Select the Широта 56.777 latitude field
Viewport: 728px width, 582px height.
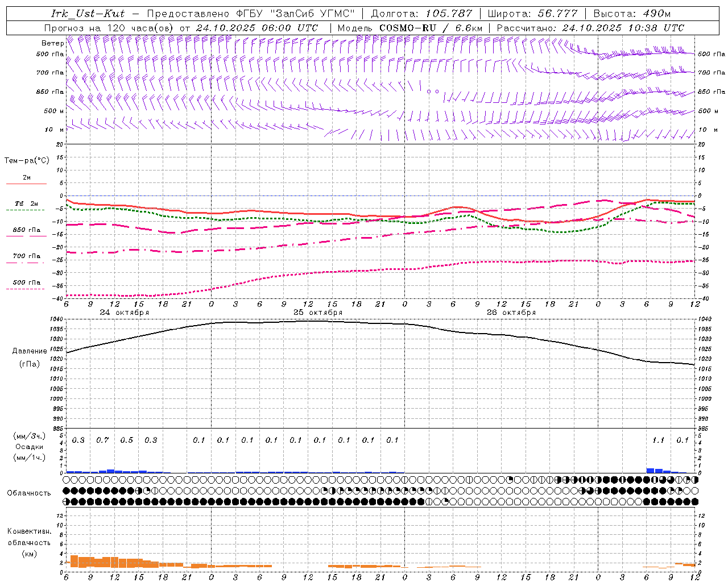point(532,14)
